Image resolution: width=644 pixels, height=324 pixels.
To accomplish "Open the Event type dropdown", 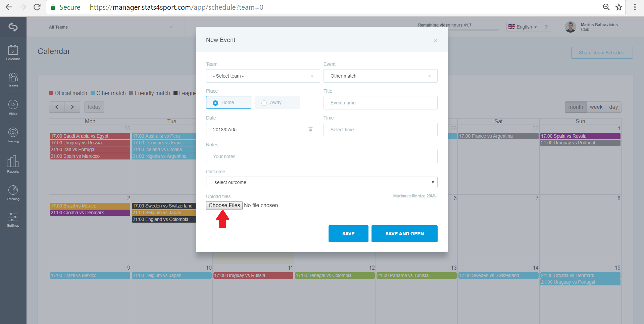I will point(380,76).
